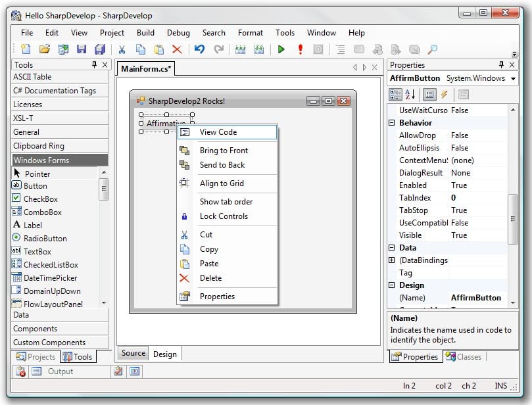Lock Controls from the context menu
The height and width of the screenshot is (405, 532).
pyautogui.click(x=222, y=216)
